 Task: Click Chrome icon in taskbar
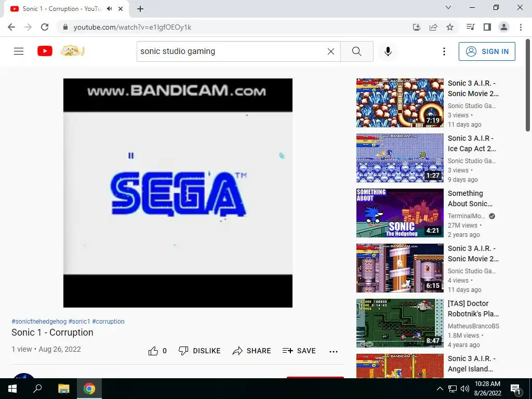(89, 389)
